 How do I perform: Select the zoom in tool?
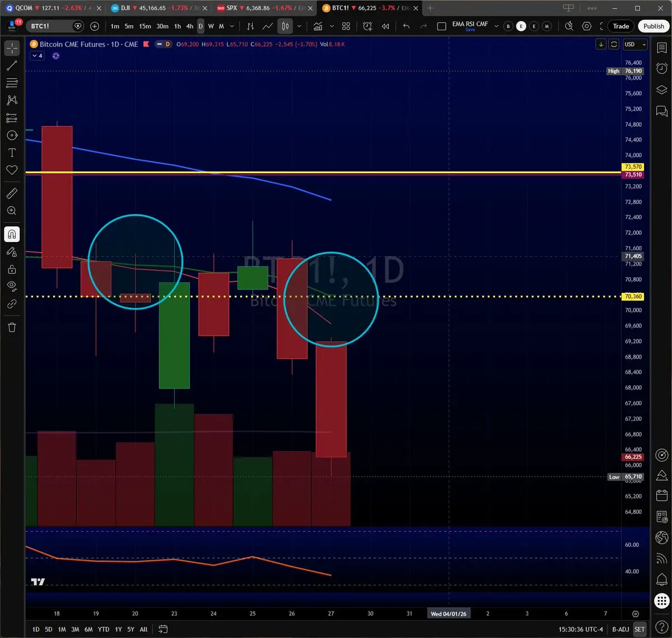click(12, 211)
